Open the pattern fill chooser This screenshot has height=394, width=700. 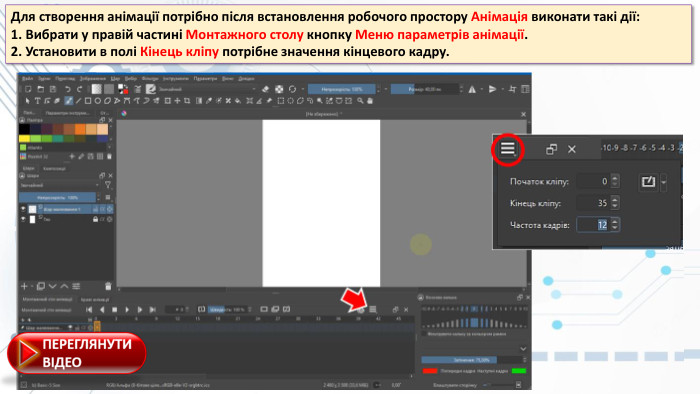109,89
